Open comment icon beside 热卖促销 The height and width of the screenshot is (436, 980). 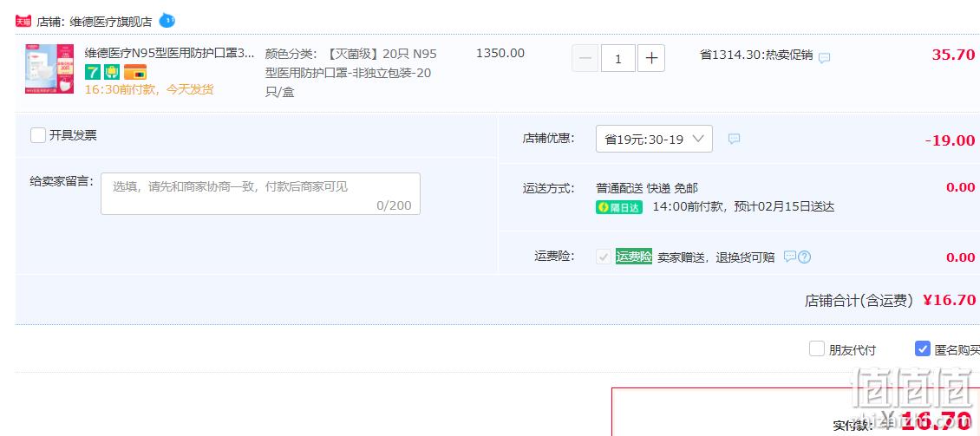(x=825, y=58)
